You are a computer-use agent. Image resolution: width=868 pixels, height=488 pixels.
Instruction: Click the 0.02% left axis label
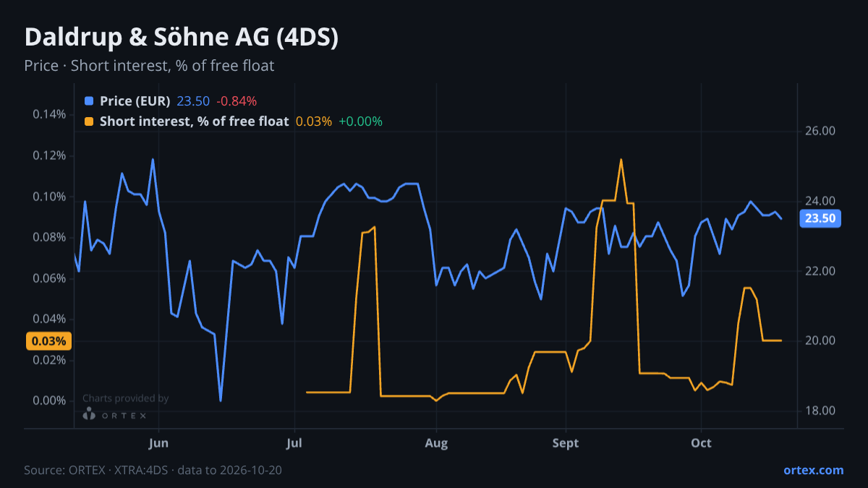click(x=49, y=360)
